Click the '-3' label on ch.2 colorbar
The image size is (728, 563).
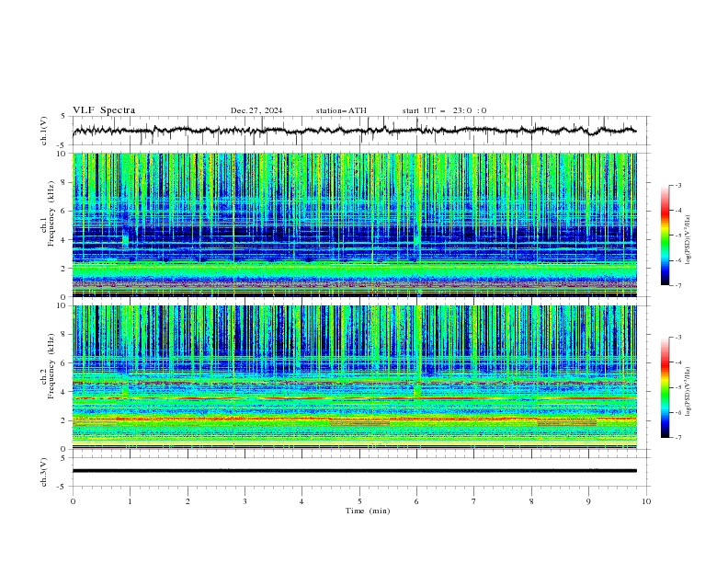click(677, 338)
